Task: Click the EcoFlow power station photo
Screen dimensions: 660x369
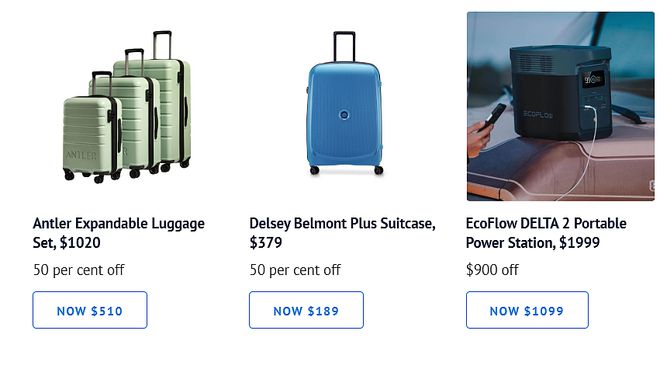Action: 561,106
